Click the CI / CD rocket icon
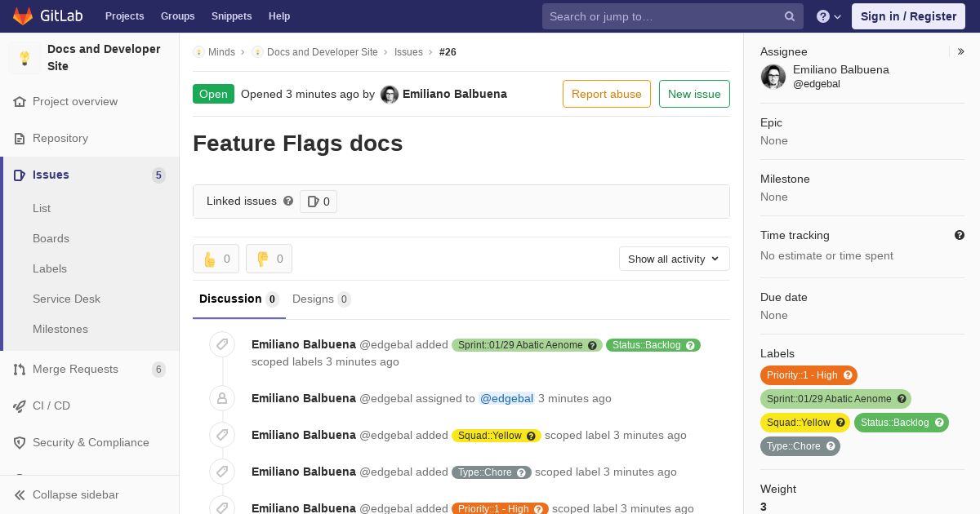 pos(20,406)
